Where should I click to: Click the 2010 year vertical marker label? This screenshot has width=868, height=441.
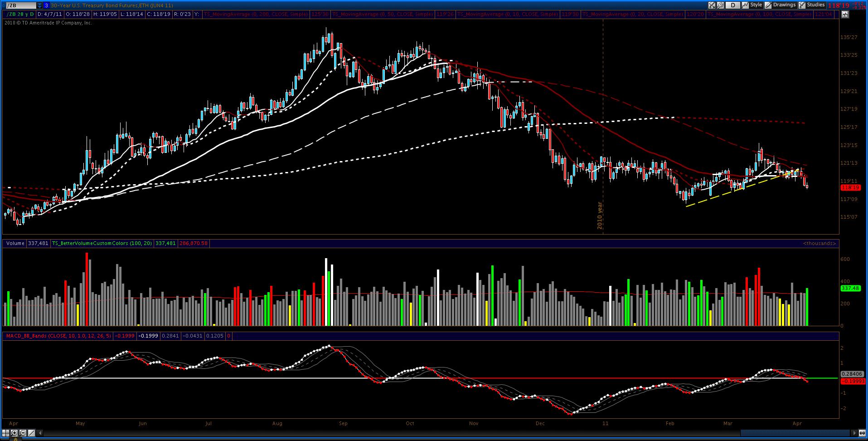[600, 216]
